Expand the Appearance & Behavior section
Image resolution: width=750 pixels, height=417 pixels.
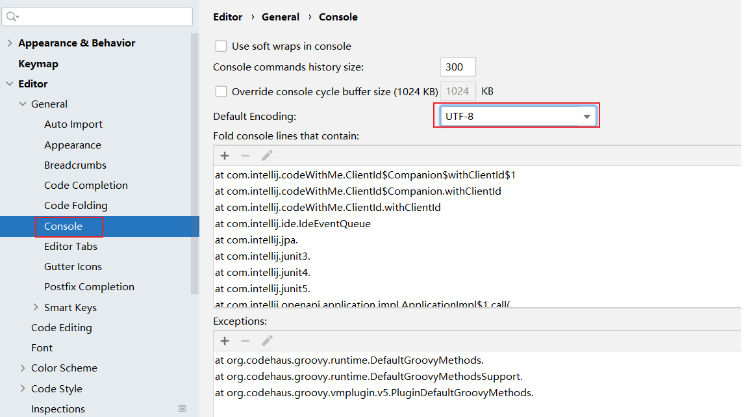tap(9, 43)
